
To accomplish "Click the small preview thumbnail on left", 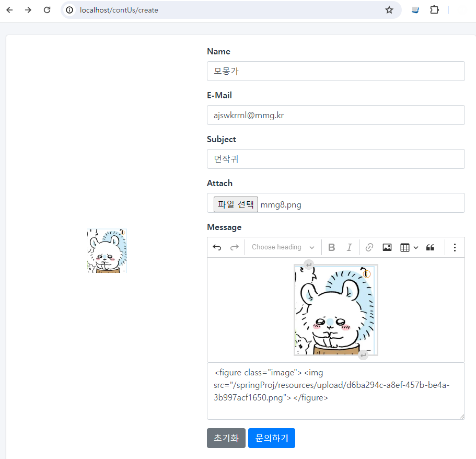I will click(107, 250).
